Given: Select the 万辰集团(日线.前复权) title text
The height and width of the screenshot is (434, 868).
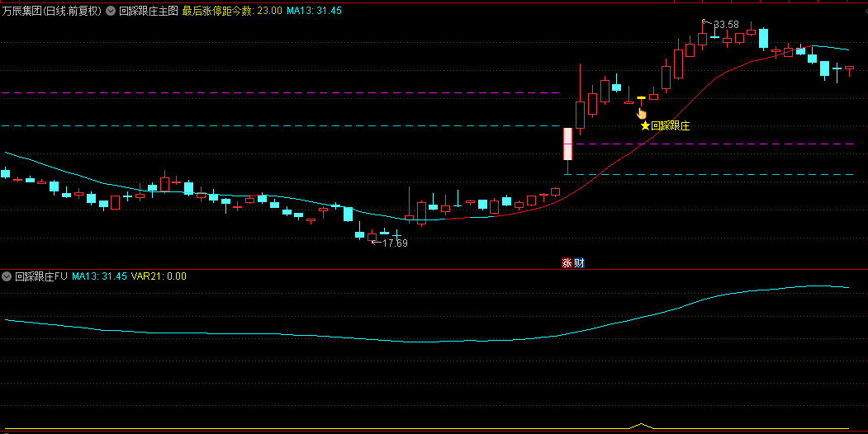Looking at the screenshot, I should point(52,11).
